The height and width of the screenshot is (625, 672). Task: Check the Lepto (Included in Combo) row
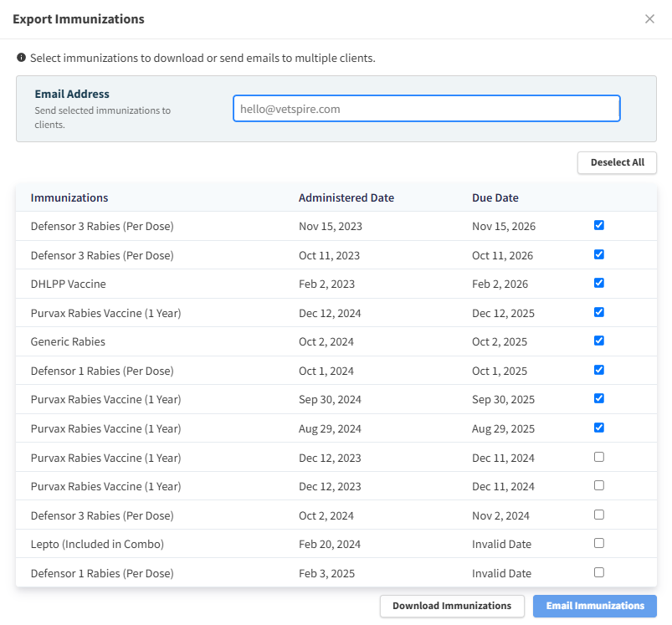coord(598,542)
